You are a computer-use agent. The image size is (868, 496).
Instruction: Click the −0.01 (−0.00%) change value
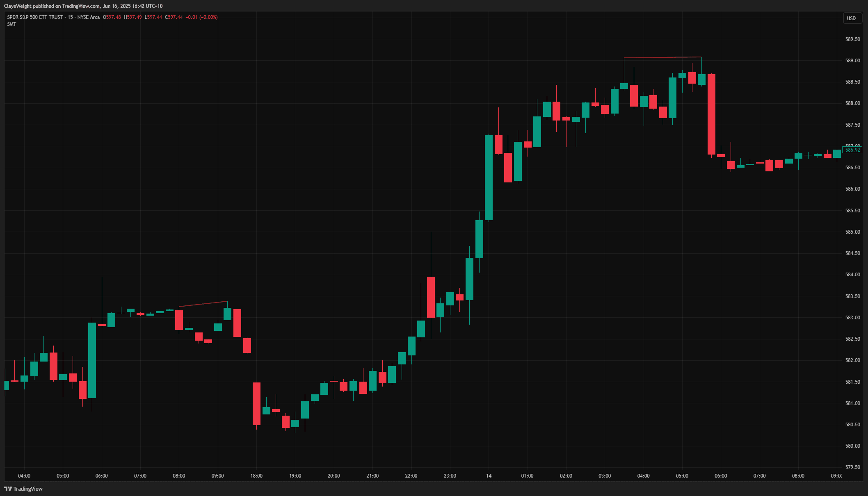point(201,17)
